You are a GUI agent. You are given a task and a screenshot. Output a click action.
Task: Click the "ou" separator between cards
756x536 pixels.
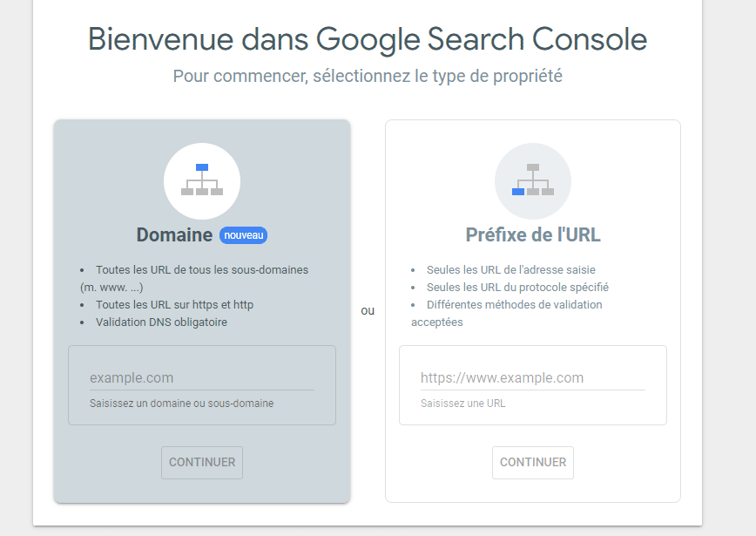[368, 310]
